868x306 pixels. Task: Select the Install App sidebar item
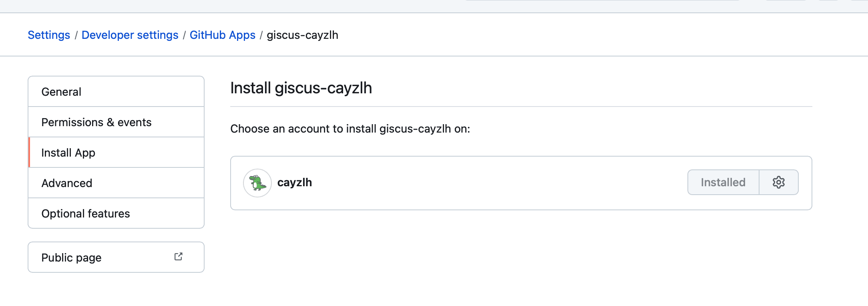pos(68,153)
